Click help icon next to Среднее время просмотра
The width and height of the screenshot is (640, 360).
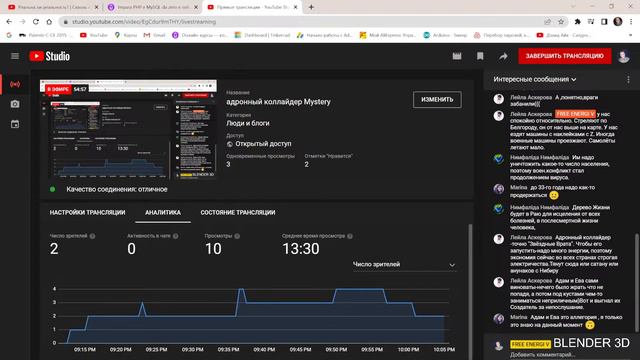coord(350,236)
